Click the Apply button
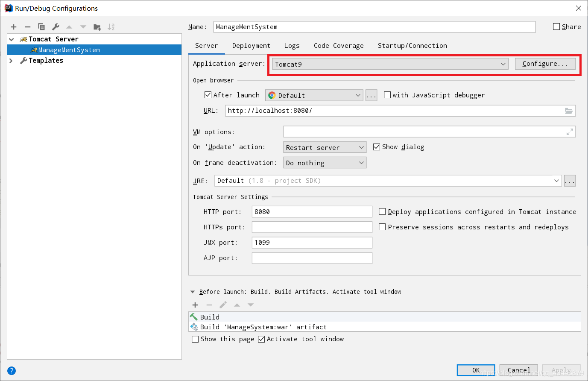The image size is (588, 381). pyautogui.click(x=561, y=370)
